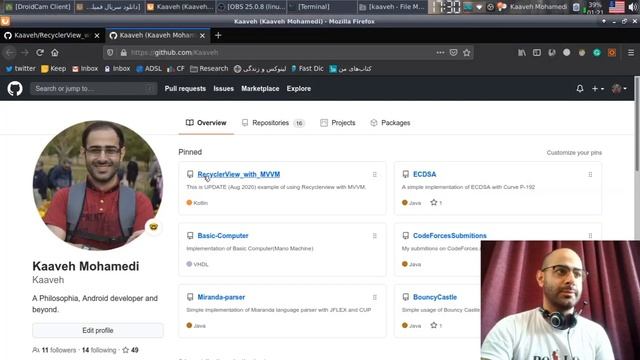Screen dimensions: 640x360
Task: Close the Kaaveh/RecyclerView tab
Action: (x=97, y=36)
